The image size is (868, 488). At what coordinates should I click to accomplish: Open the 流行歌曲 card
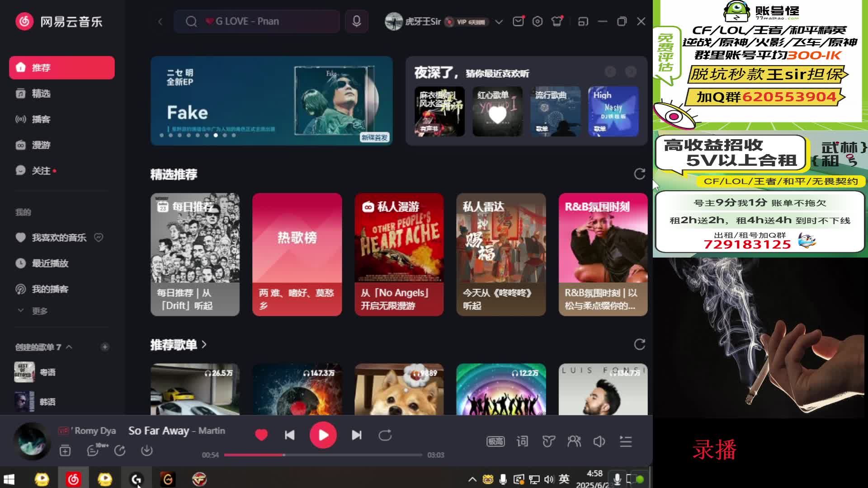(x=555, y=111)
